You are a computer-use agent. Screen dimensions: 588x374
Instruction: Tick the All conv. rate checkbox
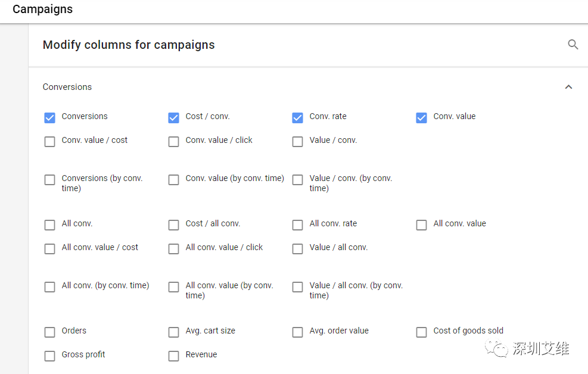[297, 225]
